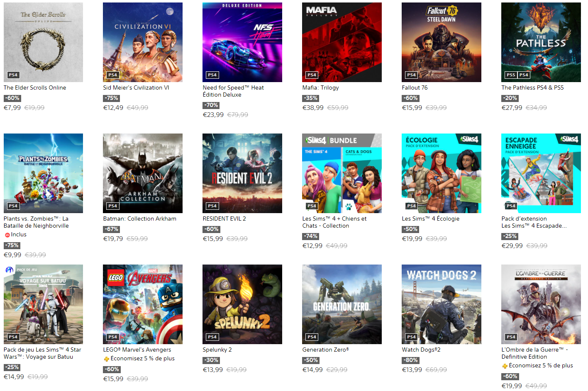
Task: Open the Spelunky 2 cover image
Action: pos(242,304)
